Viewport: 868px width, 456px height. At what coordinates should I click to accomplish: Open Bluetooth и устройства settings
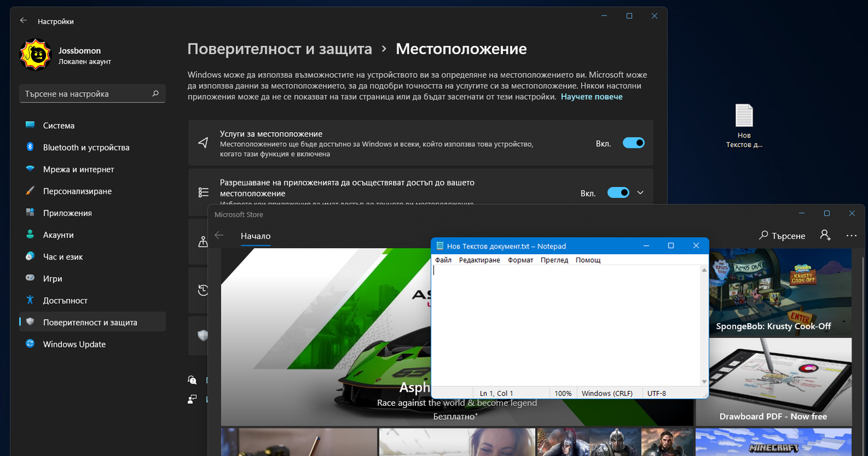click(92, 147)
